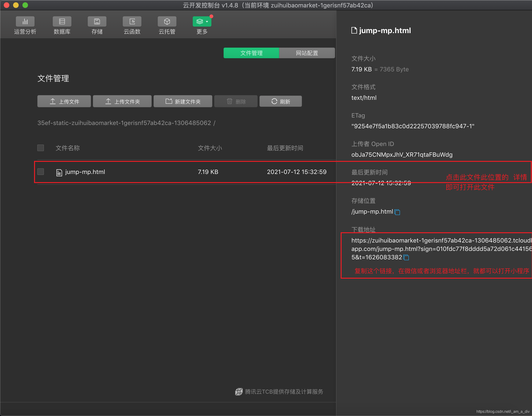The width and height of the screenshot is (532, 416).
Task: Click the 7365 Byte size text
Action: pos(394,69)
